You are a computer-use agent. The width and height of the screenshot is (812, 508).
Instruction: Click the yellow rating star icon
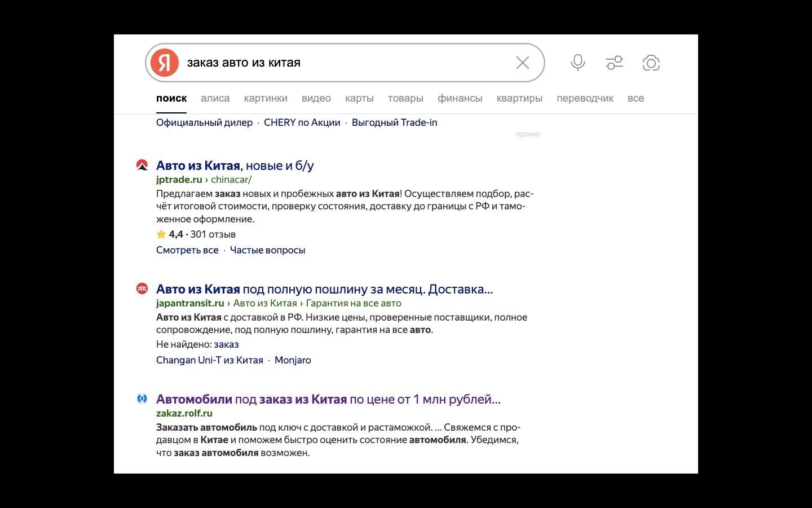tap(161, 234)
